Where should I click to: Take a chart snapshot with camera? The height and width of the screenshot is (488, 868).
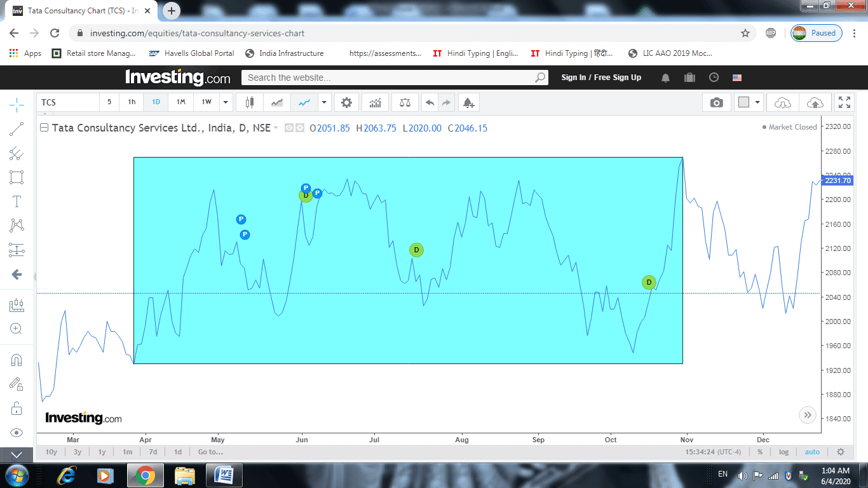point(717,102)
